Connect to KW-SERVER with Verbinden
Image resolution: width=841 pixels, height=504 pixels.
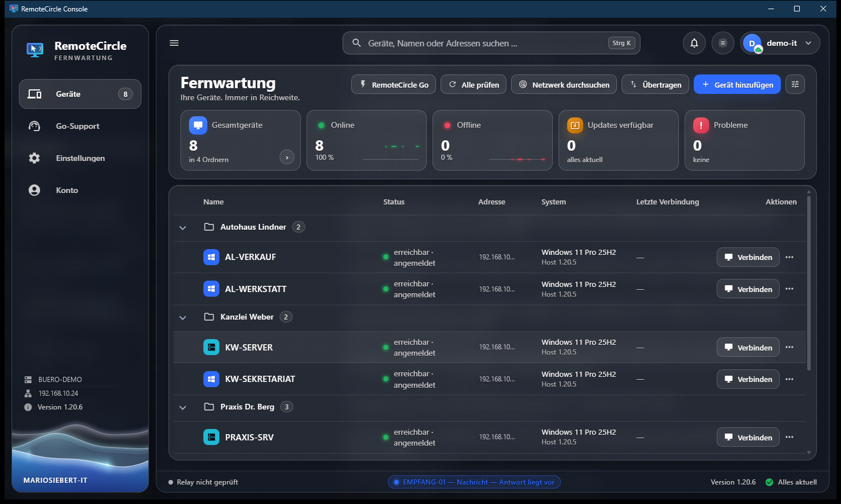(x=748, y=348)
